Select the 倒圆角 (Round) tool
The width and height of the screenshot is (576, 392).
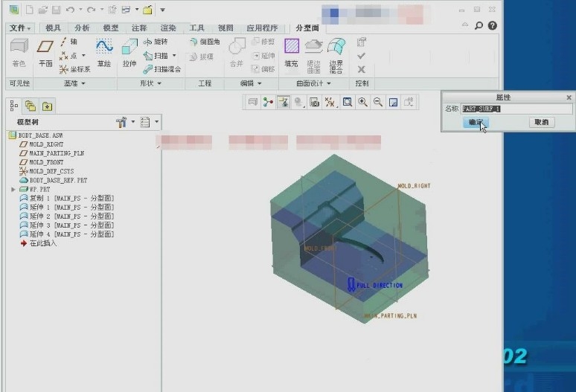[205, 42]
